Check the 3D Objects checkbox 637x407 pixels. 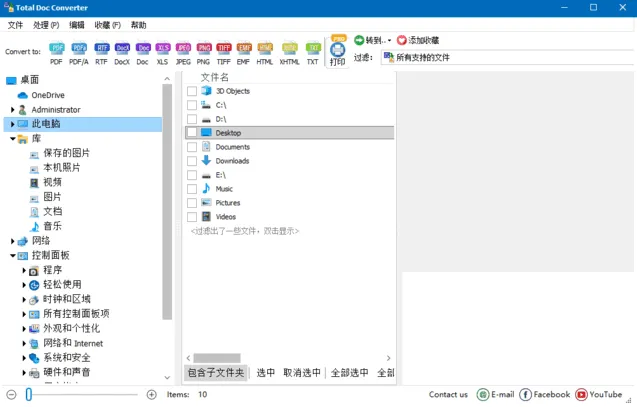(x=192, y=91)
